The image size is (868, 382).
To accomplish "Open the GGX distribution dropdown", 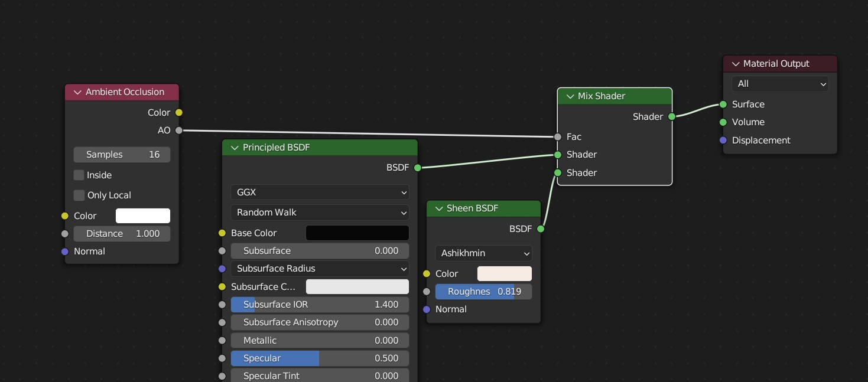I will [x=320, y=192].
